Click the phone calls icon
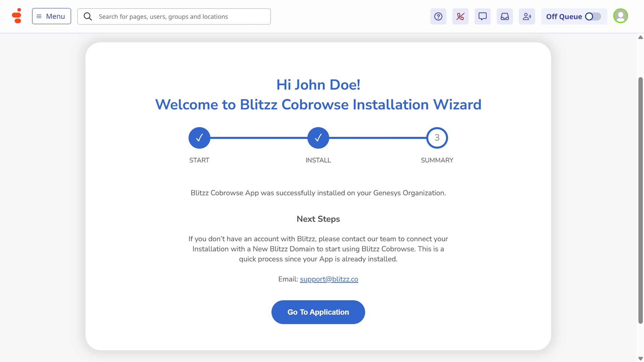Screen dimensions: 644x362 [x=460, y=16]
